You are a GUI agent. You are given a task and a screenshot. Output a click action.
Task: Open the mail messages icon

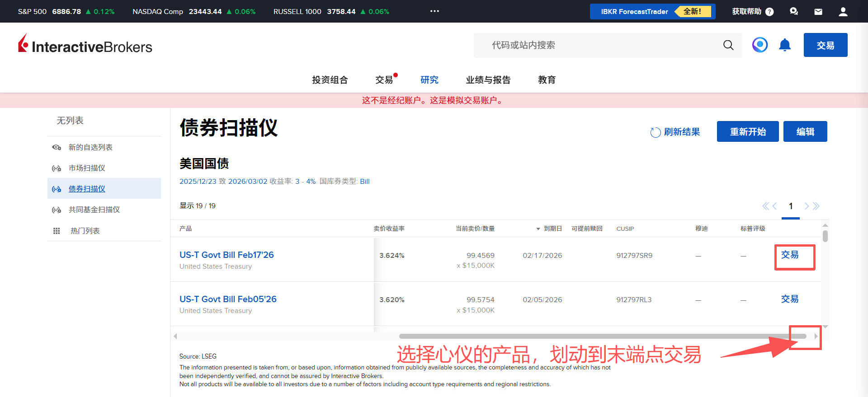818,12
